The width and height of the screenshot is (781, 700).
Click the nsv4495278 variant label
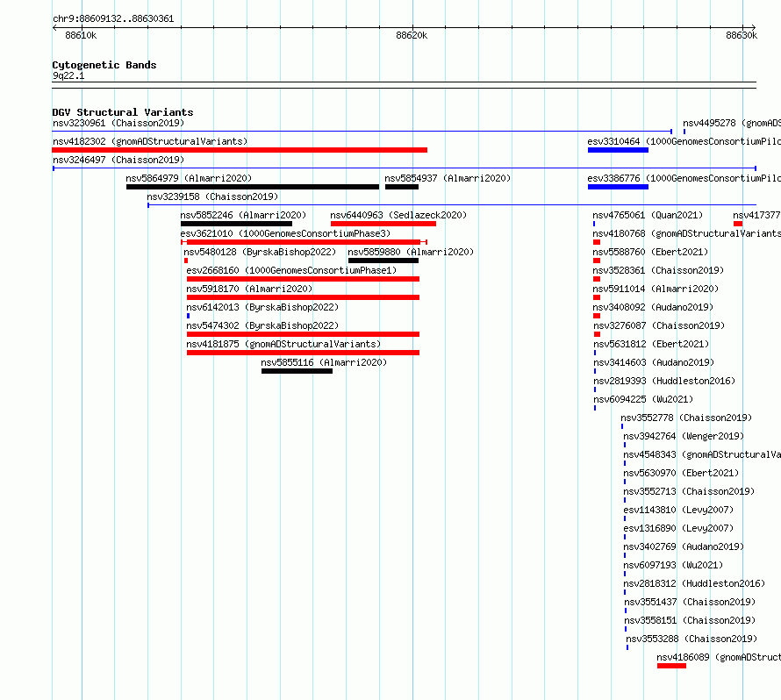pyautogui.click(x=732, y=123)
